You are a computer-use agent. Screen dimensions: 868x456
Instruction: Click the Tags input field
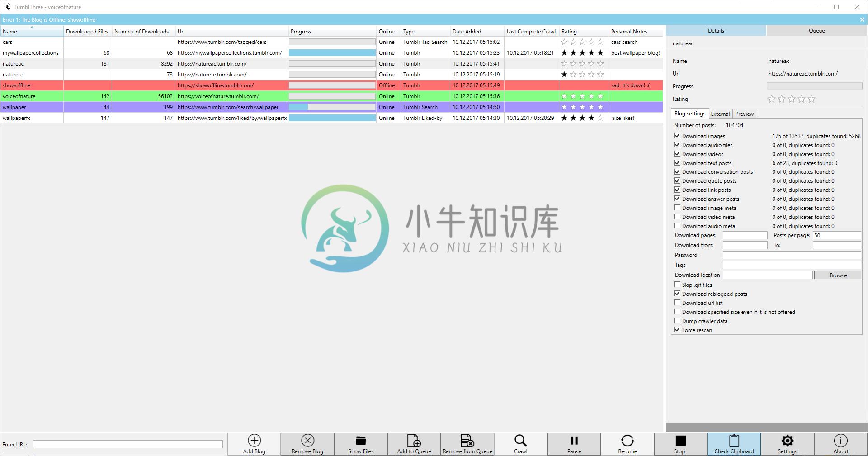(x=792, y=265)
